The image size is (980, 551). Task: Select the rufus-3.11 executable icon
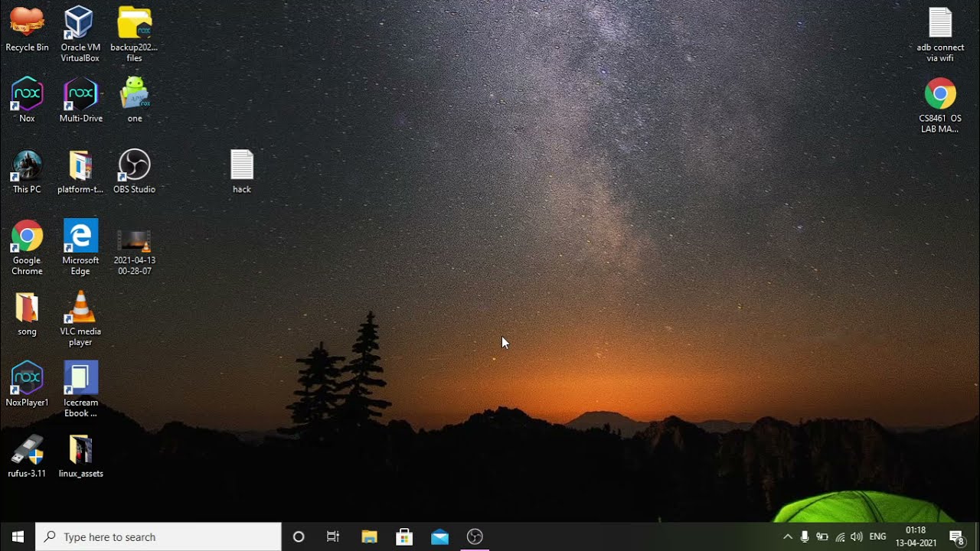(27, 455)
